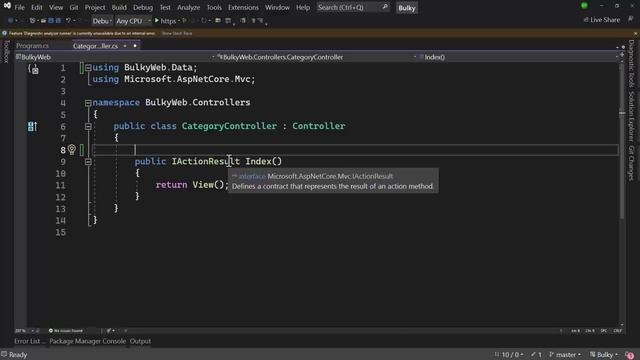Switch to the Program.cs tab
Viewport: 640px width, 360px height.
[x=33, y=46]
